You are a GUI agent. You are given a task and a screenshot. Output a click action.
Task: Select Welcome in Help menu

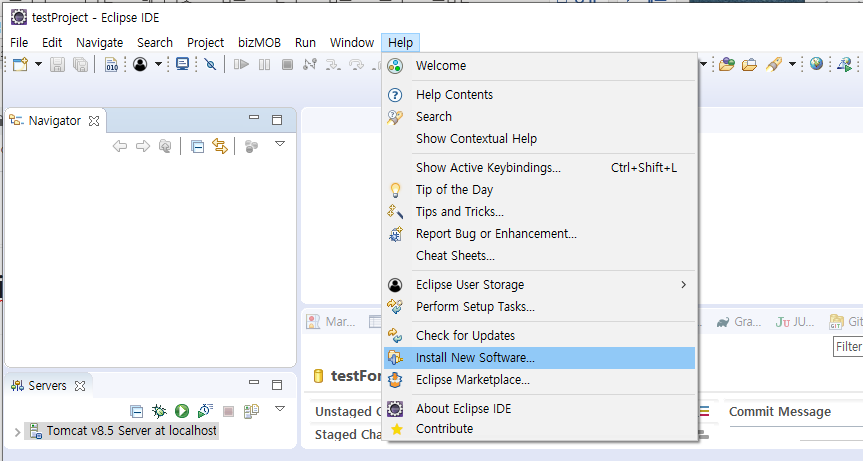[539, 65]
